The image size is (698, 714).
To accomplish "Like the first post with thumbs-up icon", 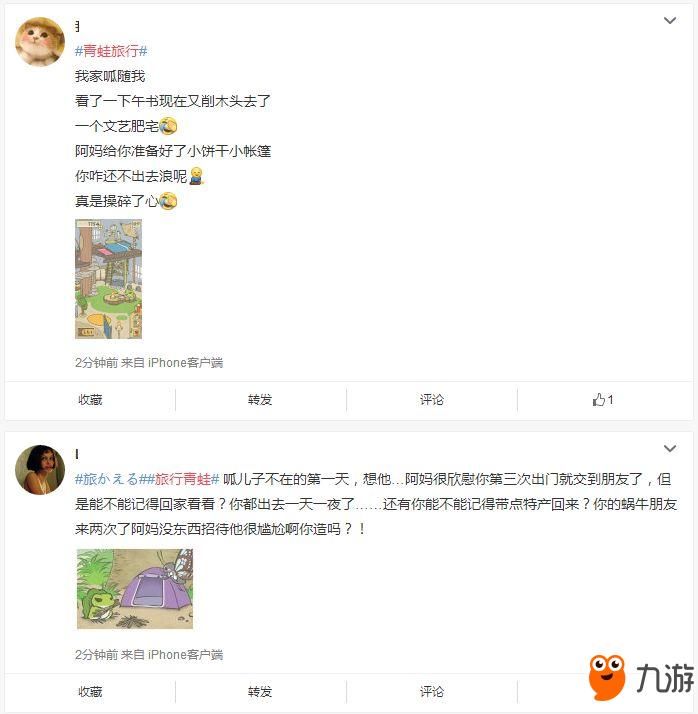I will (603, 400).
